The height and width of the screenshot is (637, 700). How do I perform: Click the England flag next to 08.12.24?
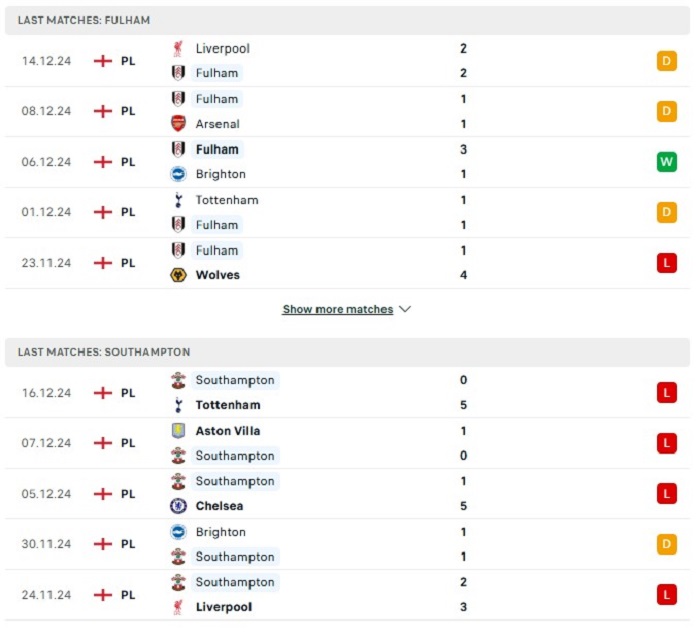[x=103, y=111]
